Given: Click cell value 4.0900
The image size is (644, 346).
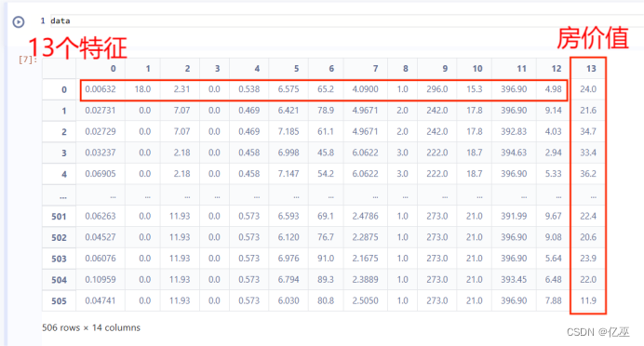Looking at the screenshot, I should pos(365,89).
